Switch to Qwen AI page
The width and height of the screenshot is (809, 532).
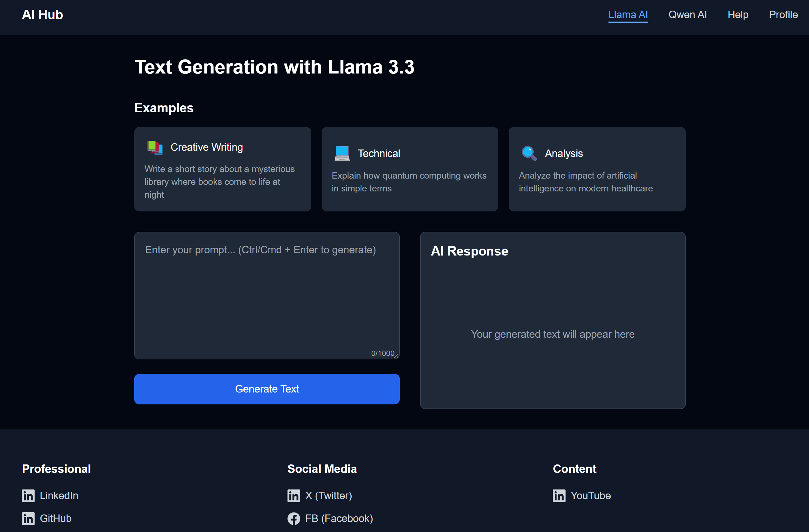tap(687, 15)
